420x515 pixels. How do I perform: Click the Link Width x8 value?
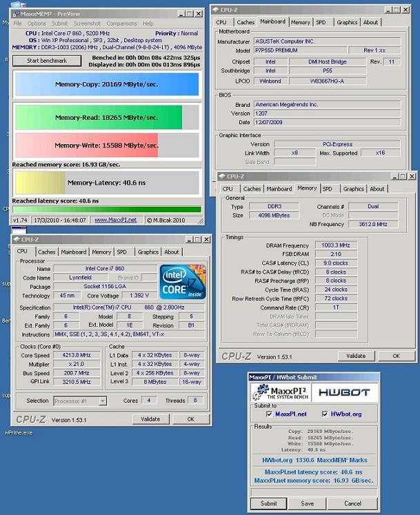click(294, 153)
